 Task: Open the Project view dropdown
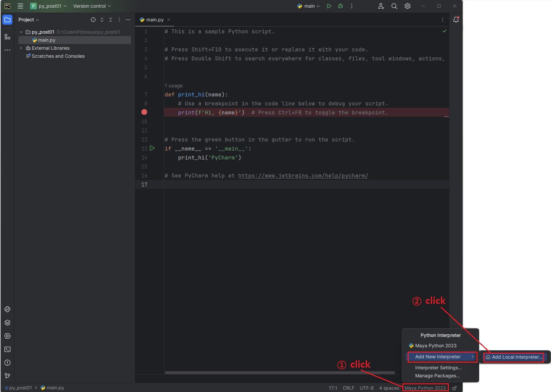pos(29,20)
